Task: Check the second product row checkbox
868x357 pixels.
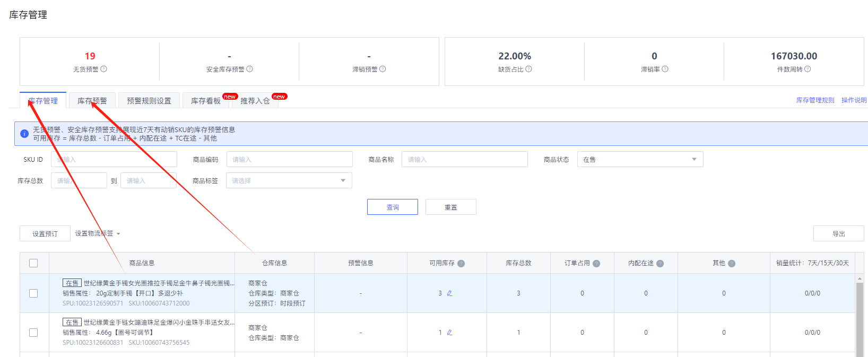Action: [x=33, y=333]
